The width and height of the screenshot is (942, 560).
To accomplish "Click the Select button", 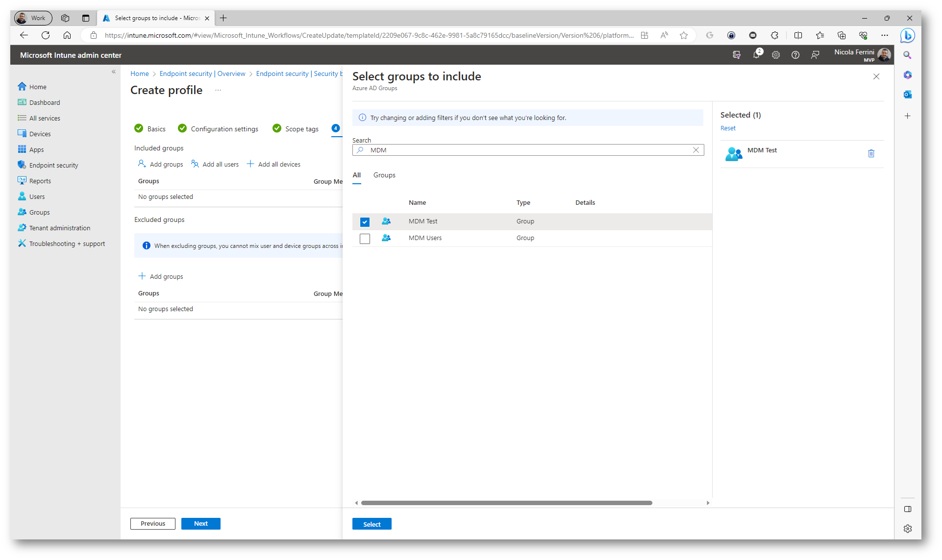I will (372, 524).
